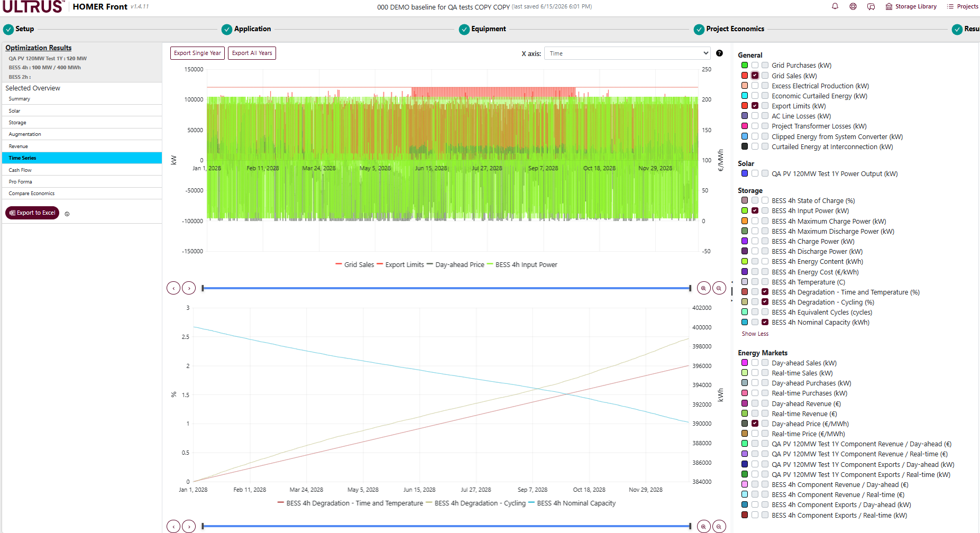Click the Day-ahead Sales color swatch
This screenshot has width=980, height=533.
[745, 363]
